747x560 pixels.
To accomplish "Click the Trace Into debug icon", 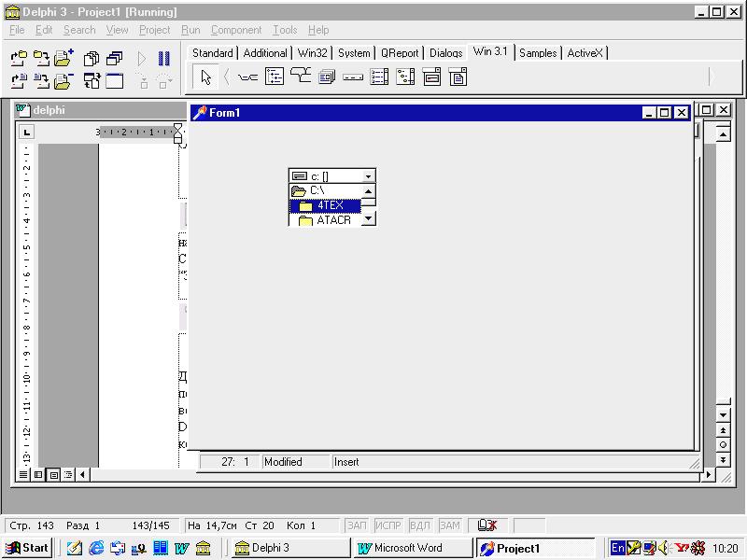I will pyautogui.click(x=144, y=81).
